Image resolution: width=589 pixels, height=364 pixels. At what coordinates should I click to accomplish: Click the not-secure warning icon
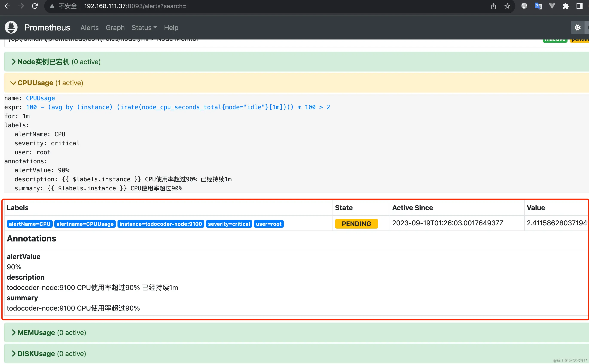click(x=52, y=6)
